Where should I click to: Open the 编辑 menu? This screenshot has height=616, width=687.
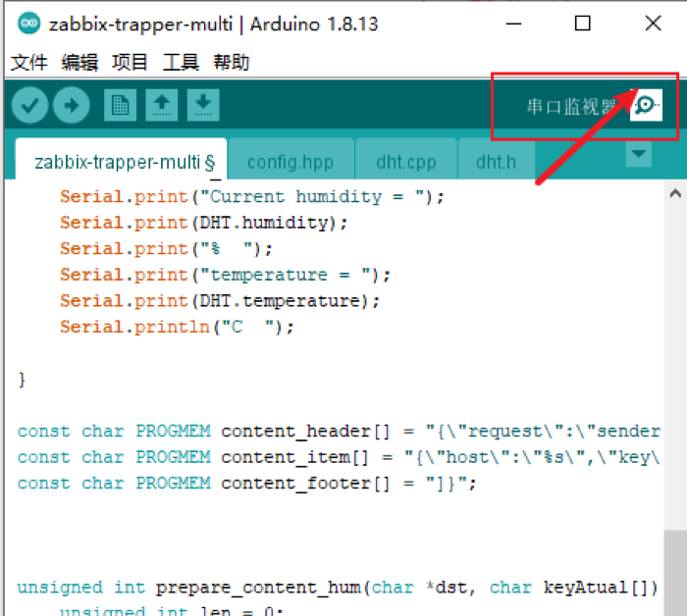pyautogui.click(x=79, y=62)
